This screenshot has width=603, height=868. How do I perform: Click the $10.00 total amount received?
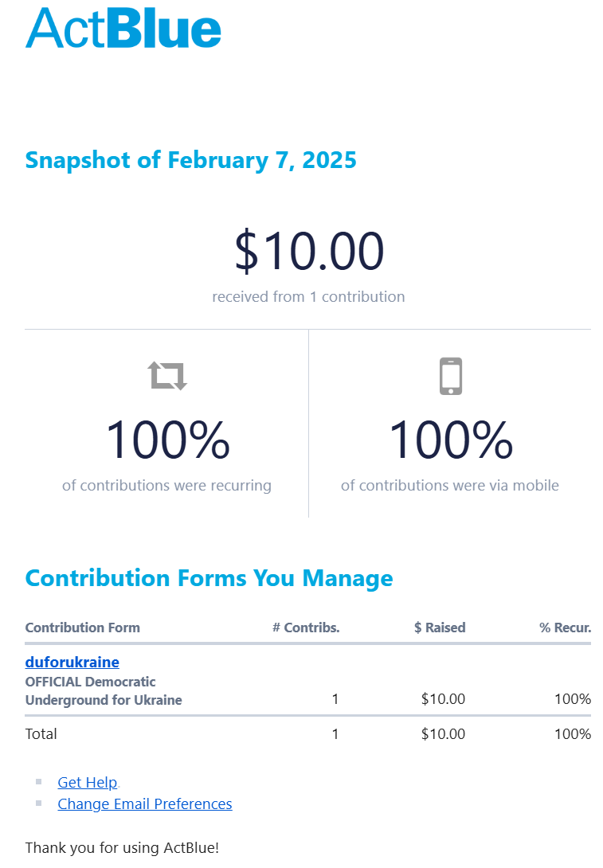(308, 251)
